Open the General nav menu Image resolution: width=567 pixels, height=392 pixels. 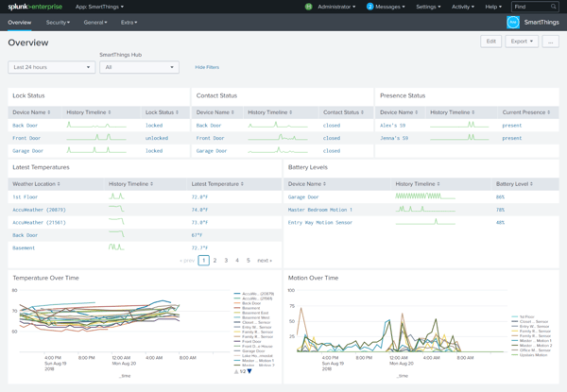click(95, 23)
